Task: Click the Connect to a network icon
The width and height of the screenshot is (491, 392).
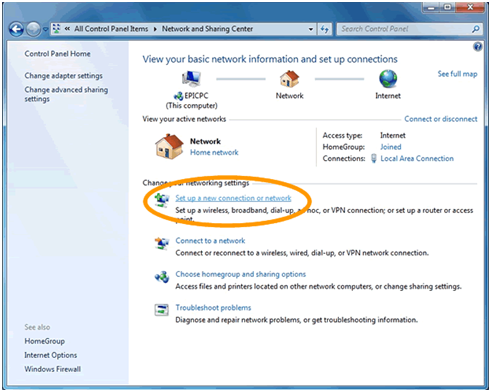Action: [x=162, y=243]
